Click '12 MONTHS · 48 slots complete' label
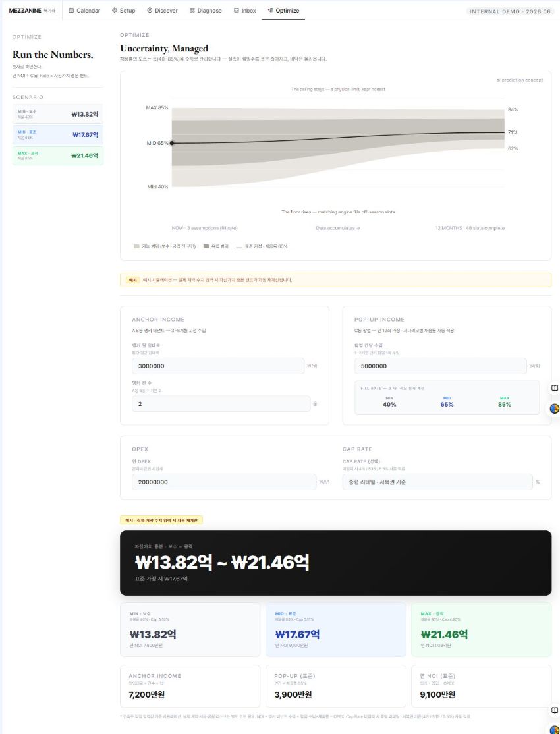Screen dimensions: 560x734 (470, 228)
